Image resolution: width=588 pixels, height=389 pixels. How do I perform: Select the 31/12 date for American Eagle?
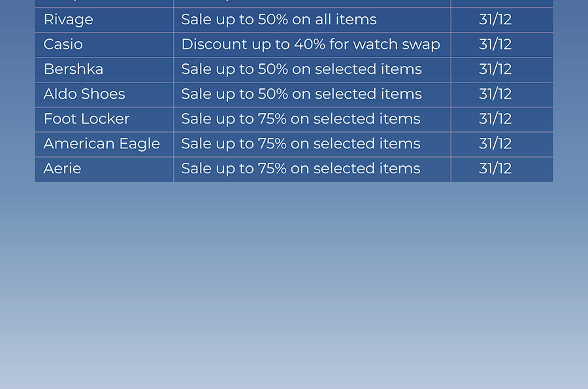tap(495, 144)
